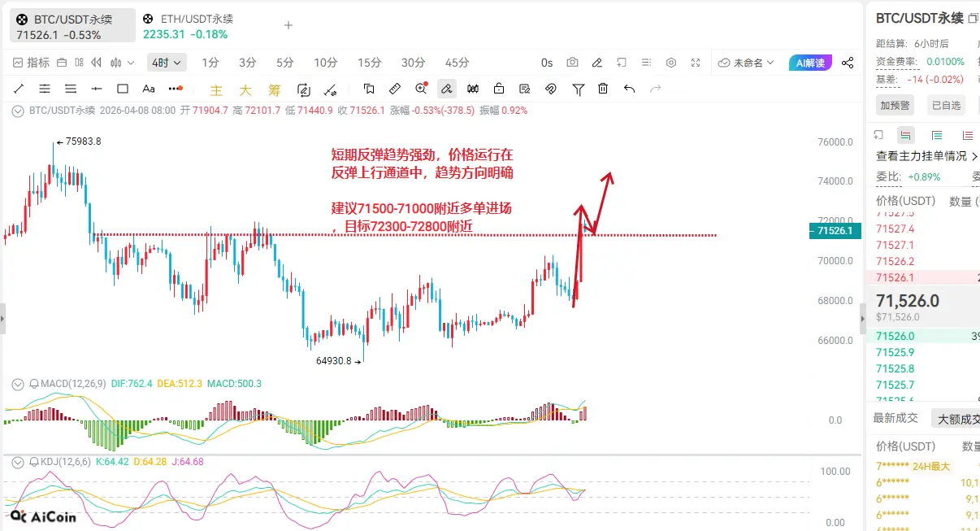Image resolution: width=980 pixels, height=531 pixels.
Task: Select the trend line drawing tool
Action: click(19, 89)
